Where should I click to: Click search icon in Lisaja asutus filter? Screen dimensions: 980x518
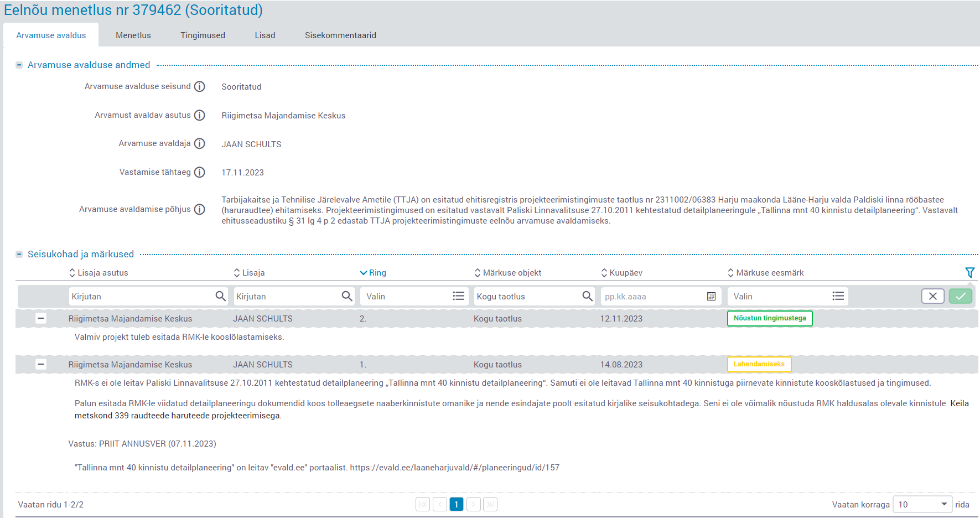point(220,296)
